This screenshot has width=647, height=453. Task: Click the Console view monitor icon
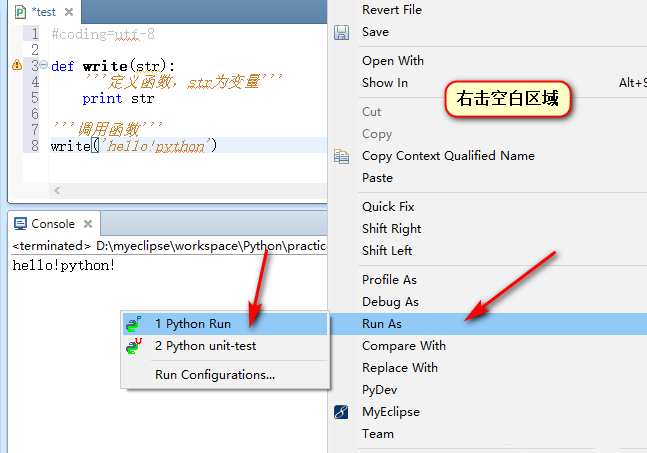tap(20, 224)
